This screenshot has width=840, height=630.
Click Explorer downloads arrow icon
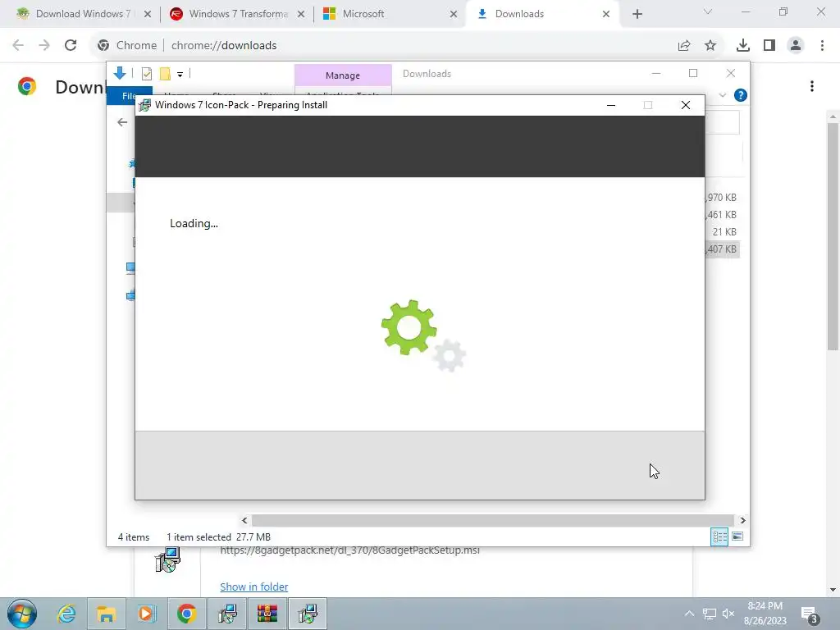pyautogui.click(x=120, y=73)
